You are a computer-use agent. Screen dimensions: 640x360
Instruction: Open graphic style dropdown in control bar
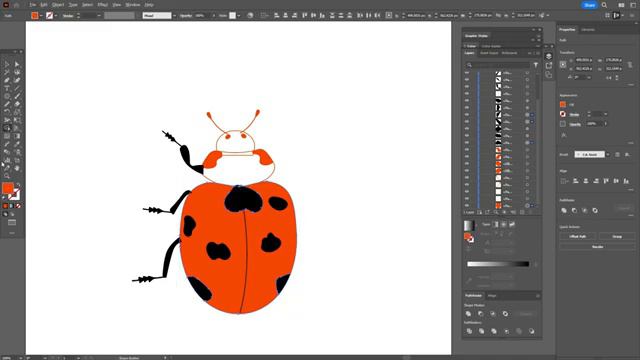pyautogui.click(x=239, y=16)
